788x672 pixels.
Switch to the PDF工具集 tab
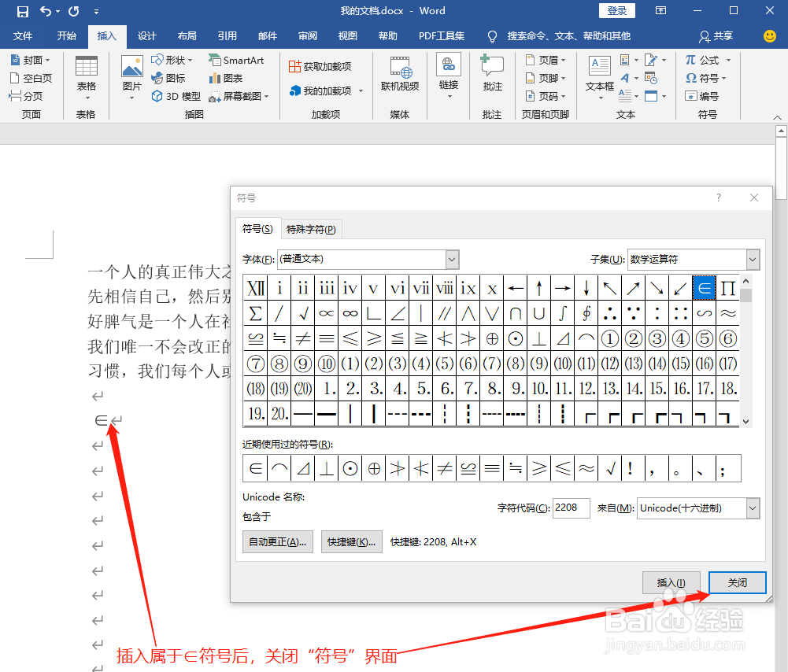[x=442, y=36]
